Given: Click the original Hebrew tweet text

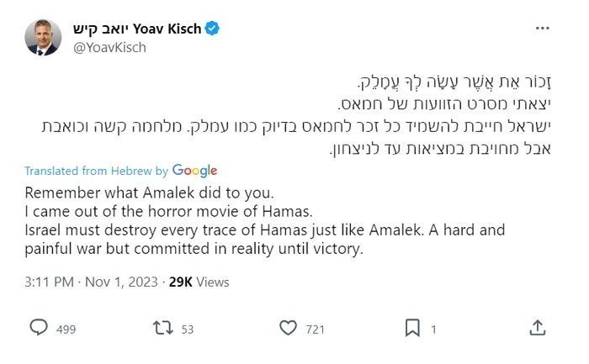Looking at the screenshot, I should click(x=296, y=115).
